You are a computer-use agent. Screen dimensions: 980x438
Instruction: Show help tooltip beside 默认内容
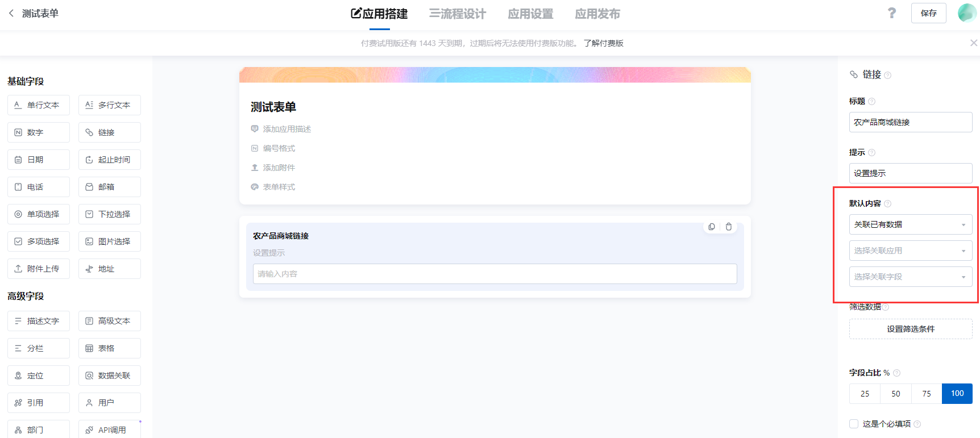click(888, 204)
